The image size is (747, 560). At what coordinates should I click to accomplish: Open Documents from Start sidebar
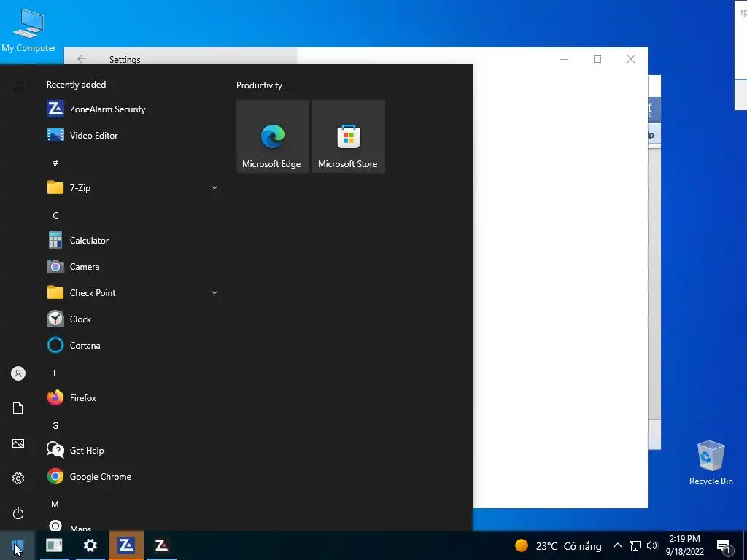[x=18, y=408]
